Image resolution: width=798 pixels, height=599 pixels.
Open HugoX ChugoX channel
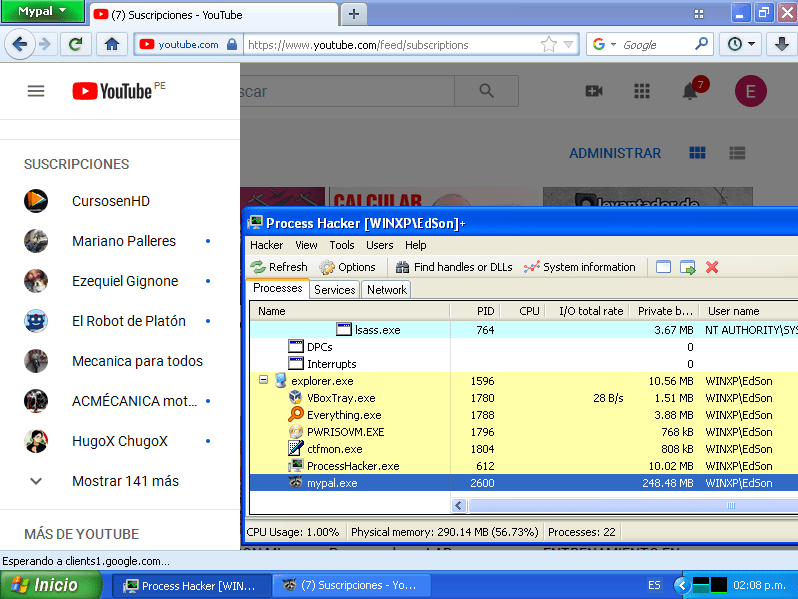coord(119,441)
